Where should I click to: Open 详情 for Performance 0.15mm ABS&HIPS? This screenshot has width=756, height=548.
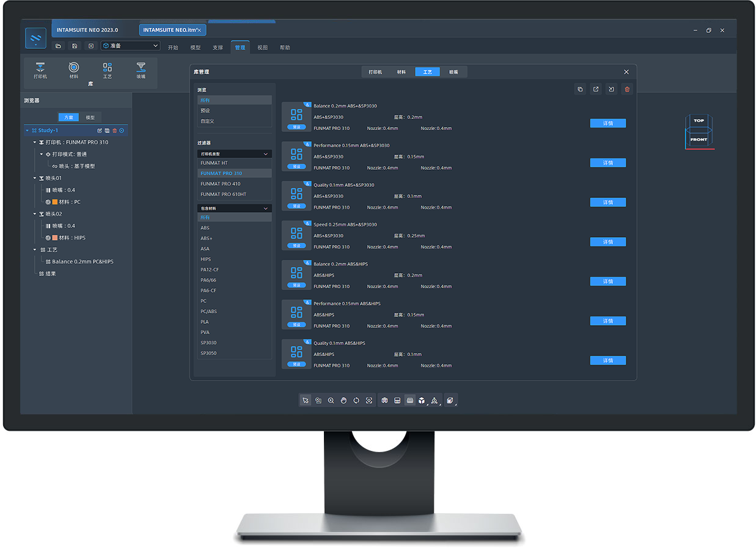[608, 321]
